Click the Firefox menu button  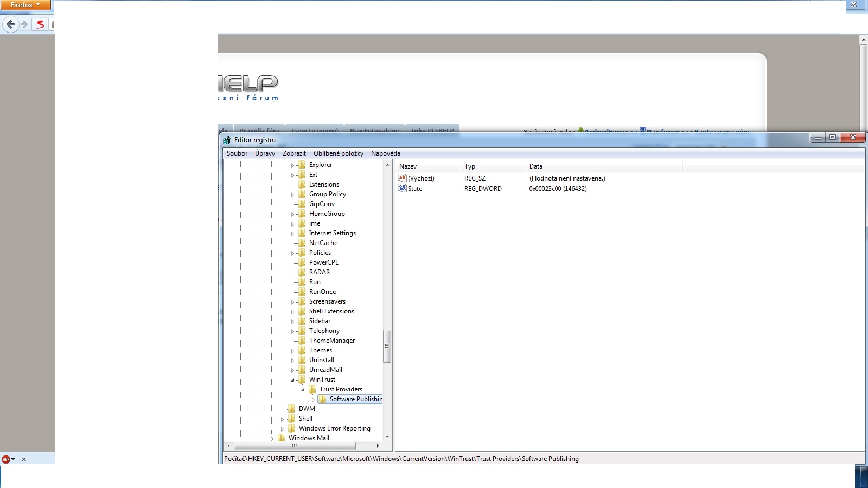[x=25, y=5]
